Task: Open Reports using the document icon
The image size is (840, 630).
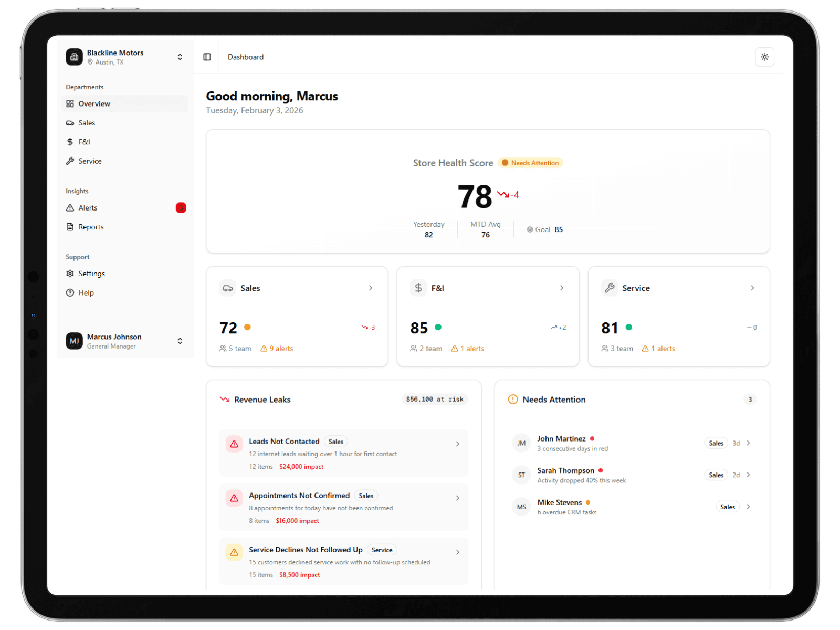Action: pyautogui.click(x=70, y=226)
